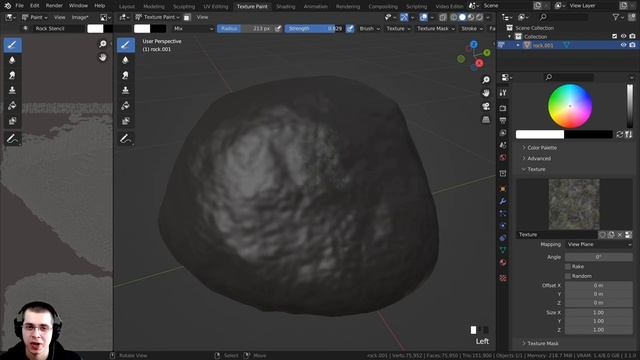Select the Fill tool in 3D viewport
The image size is (640, 360).
click(x=126, y=106)
